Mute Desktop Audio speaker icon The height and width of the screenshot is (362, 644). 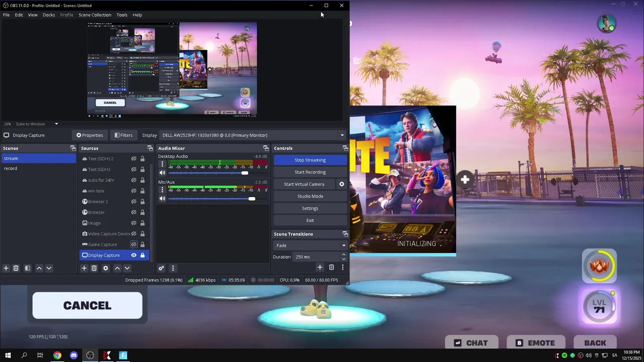pyautogui.click(x=162, y=173)
